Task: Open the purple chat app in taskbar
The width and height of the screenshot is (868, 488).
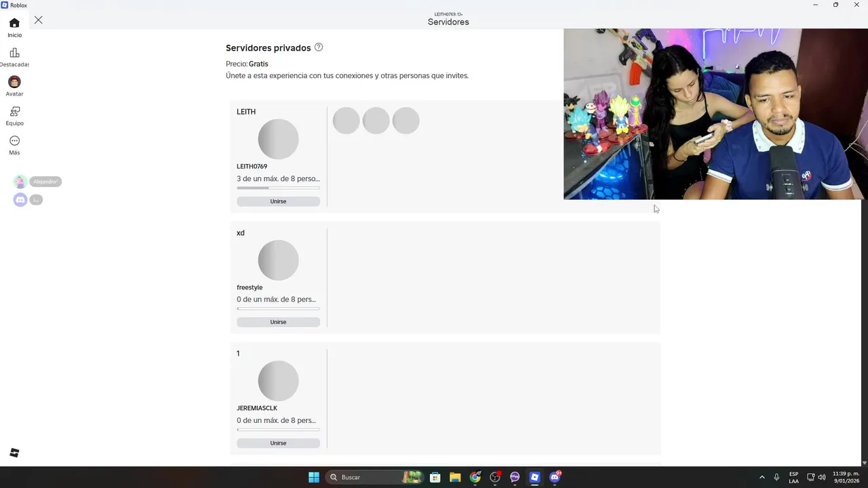Action: pos(515,477)
